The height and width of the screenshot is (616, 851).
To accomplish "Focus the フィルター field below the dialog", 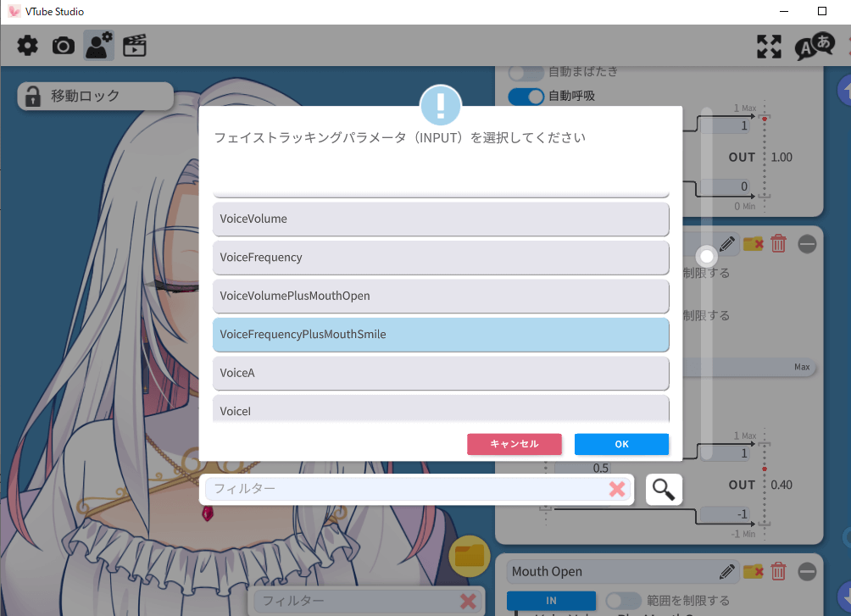I will click(x=417, y=489).
